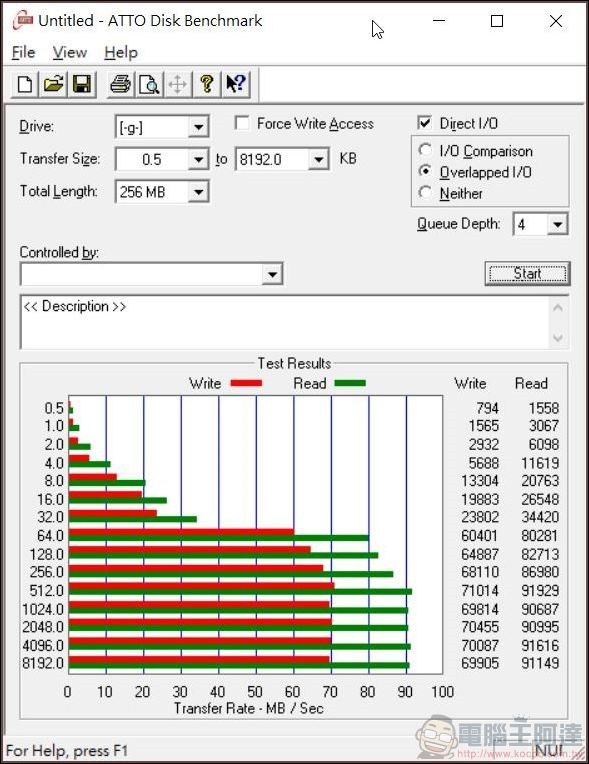Click the read value 91929

coord(540,591)
